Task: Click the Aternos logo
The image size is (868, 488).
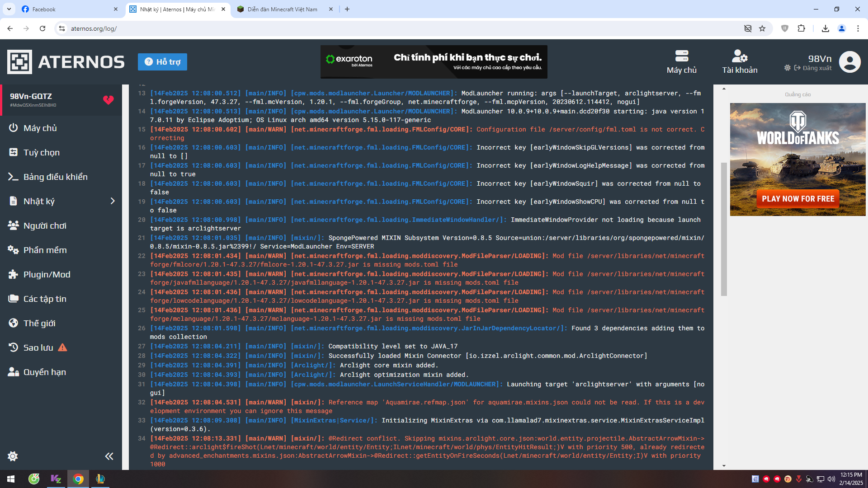Action: tap(66, 62)
